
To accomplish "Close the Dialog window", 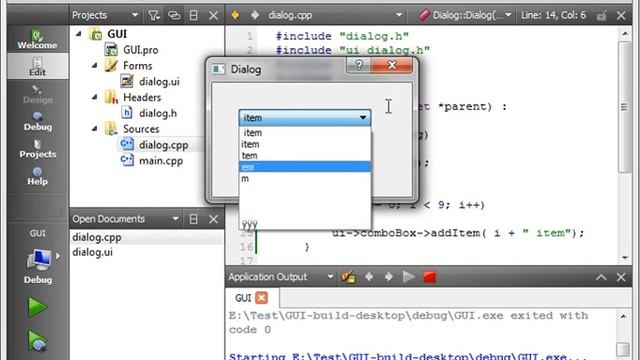I will pyautogui.click(x=392, y=65).
